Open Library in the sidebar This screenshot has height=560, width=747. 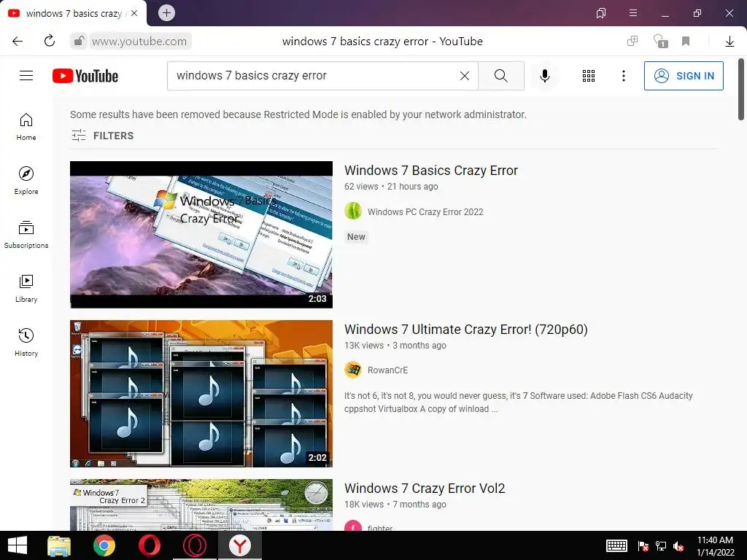point(26,289)
